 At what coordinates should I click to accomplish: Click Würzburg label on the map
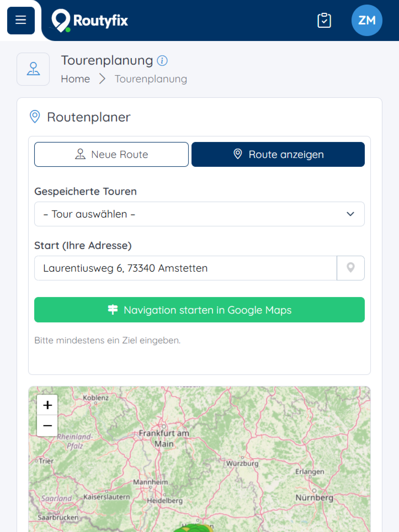(x=242, y=463)
